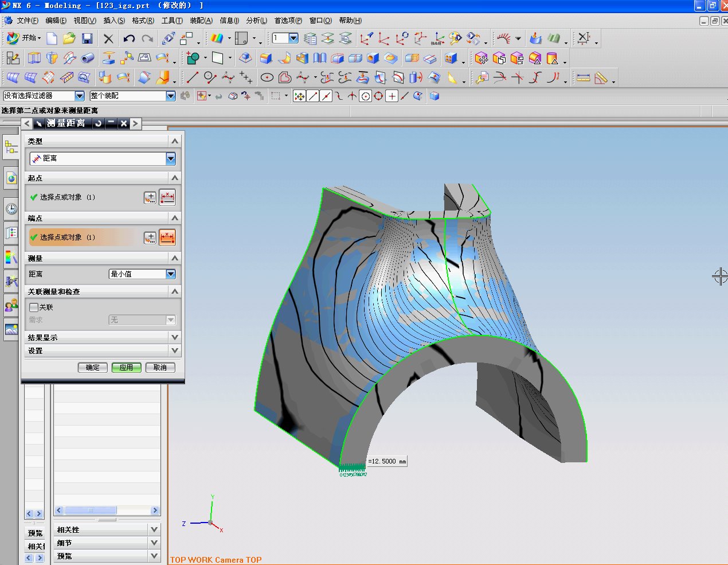This screenshot has width=728, height=565.
Task: Click the Point Set plus-signs icon
Action: pos(246,77)
